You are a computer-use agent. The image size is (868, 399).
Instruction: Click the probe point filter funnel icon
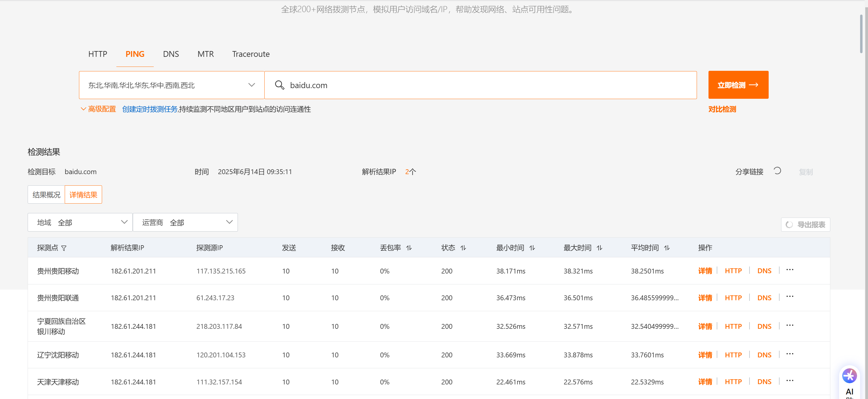(x=64, y=248)
